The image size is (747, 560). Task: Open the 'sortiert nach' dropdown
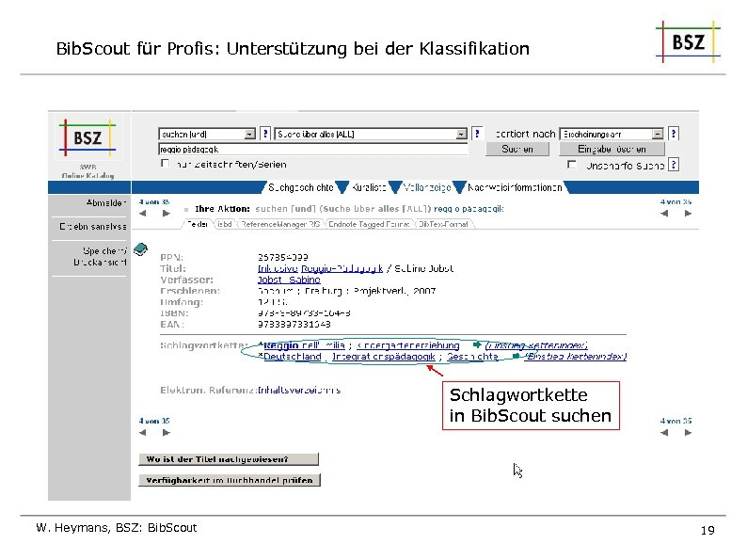click(612, 135)
